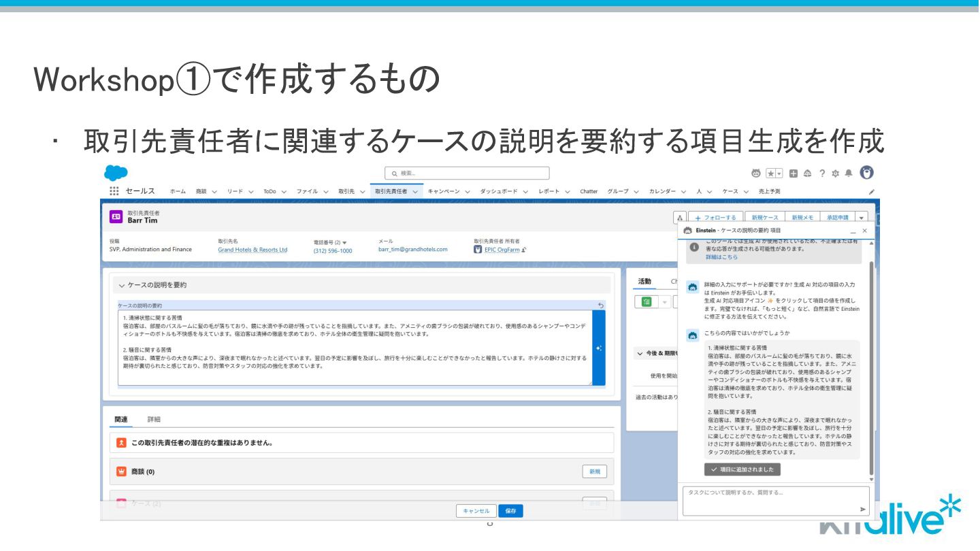Click the 新規メモ button

(802, 218)
